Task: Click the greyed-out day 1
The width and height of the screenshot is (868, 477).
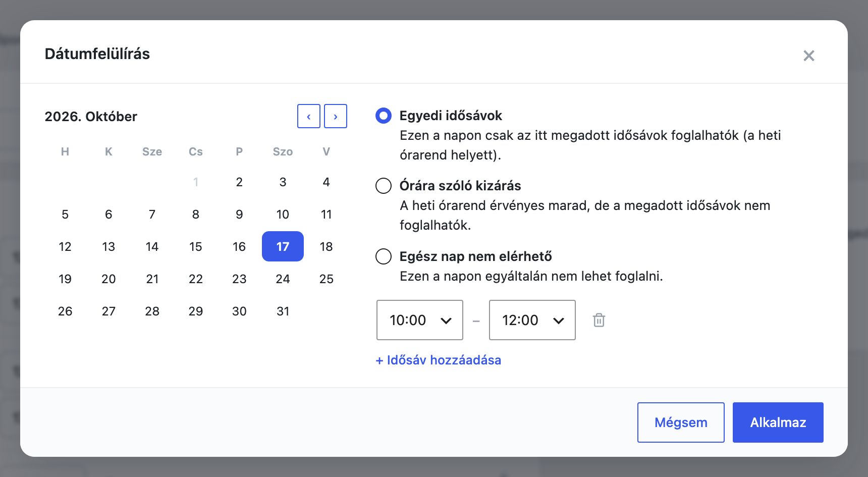Action: [196, 182]
